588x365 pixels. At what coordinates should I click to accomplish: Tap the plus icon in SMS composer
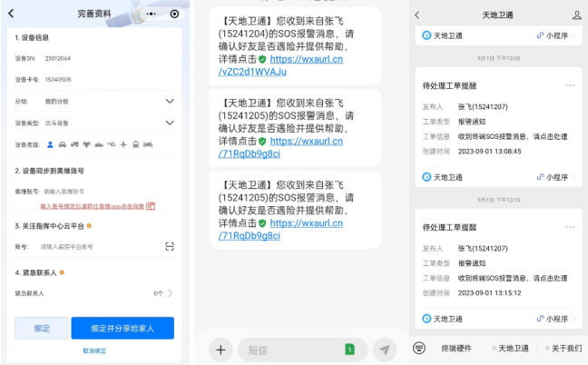pos(220,350)
